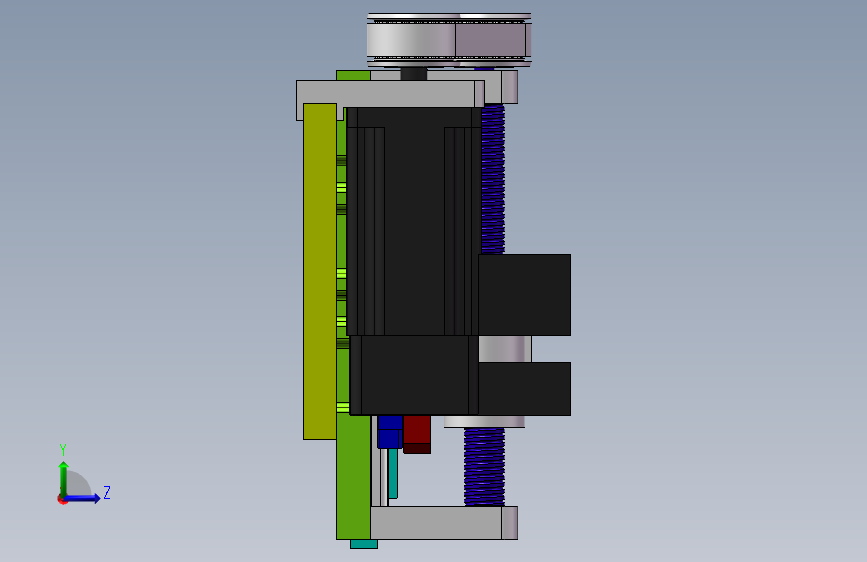Click the Z label of the axis triad
This screenshot has width=867, height=562.
coord(107,492)
